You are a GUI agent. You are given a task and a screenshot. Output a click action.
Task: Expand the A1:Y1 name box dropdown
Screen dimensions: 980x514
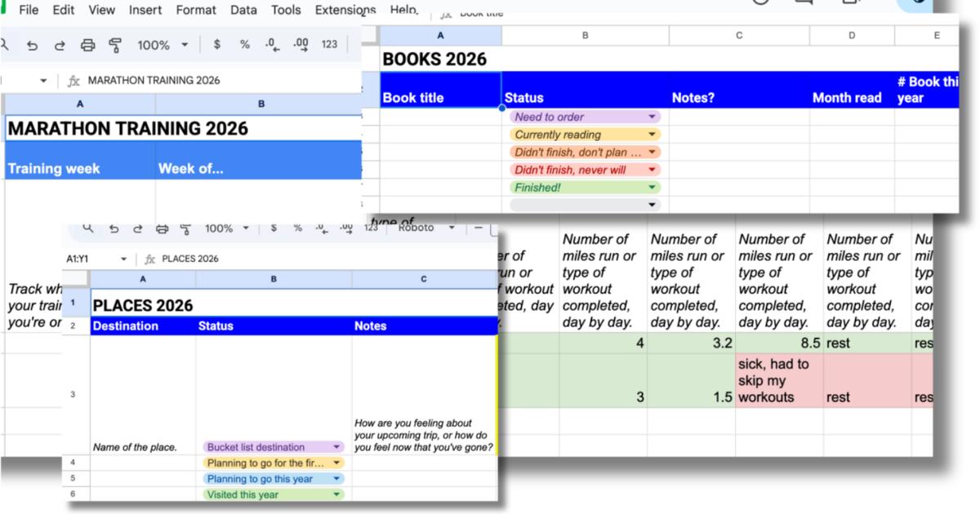tap(124, 259)
